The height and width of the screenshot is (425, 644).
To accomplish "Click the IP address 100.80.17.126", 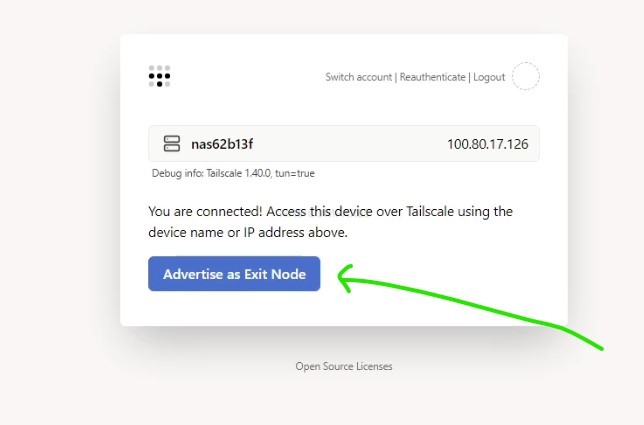I will (488, 144).
